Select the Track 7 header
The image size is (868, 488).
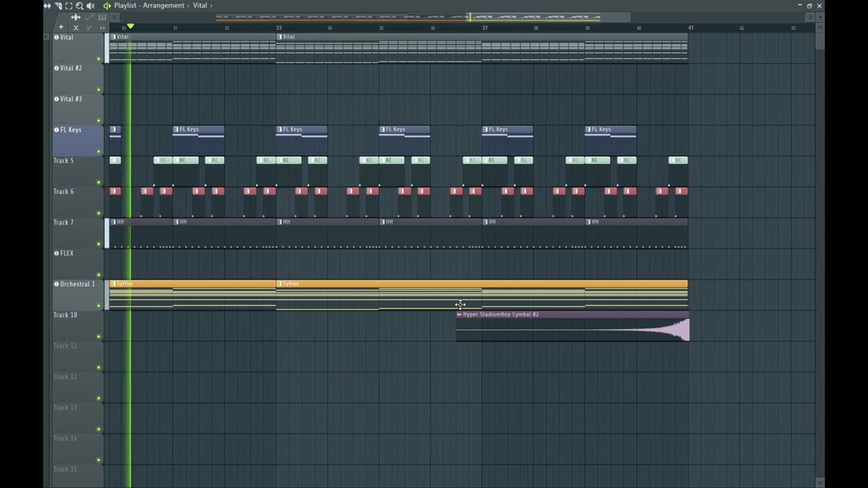point(78,233)
